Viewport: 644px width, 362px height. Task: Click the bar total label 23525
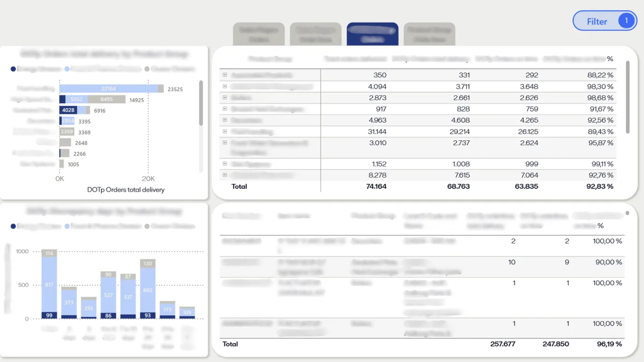(175, 89)
